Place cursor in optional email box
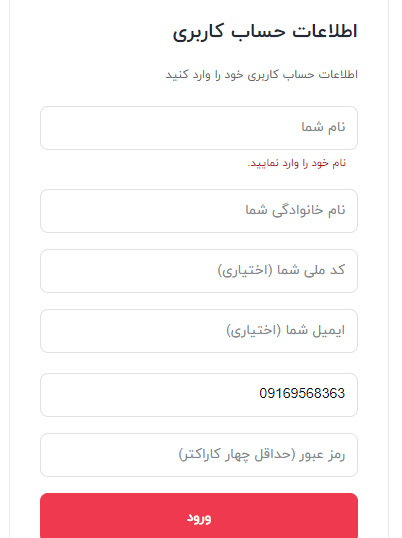The width and height of the screenshot is (402, 538). pyautogui.click(x=199, y=331)
